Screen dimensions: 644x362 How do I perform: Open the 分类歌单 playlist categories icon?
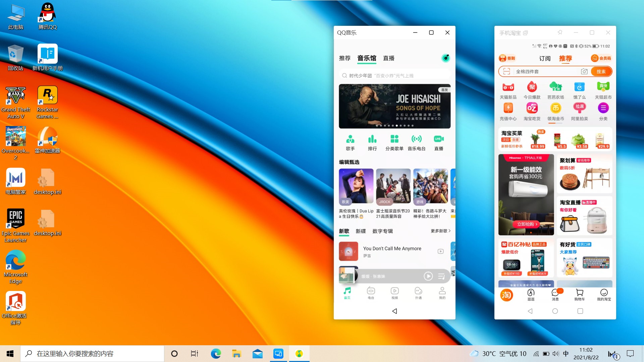click(394, 142)
